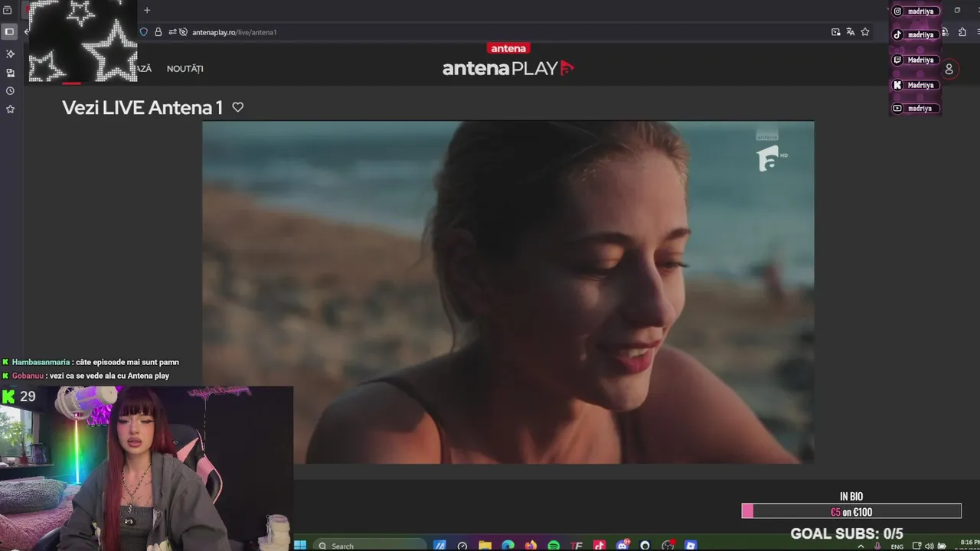
Task: Open Firefox from the taskbar
Action: (531, 546)
